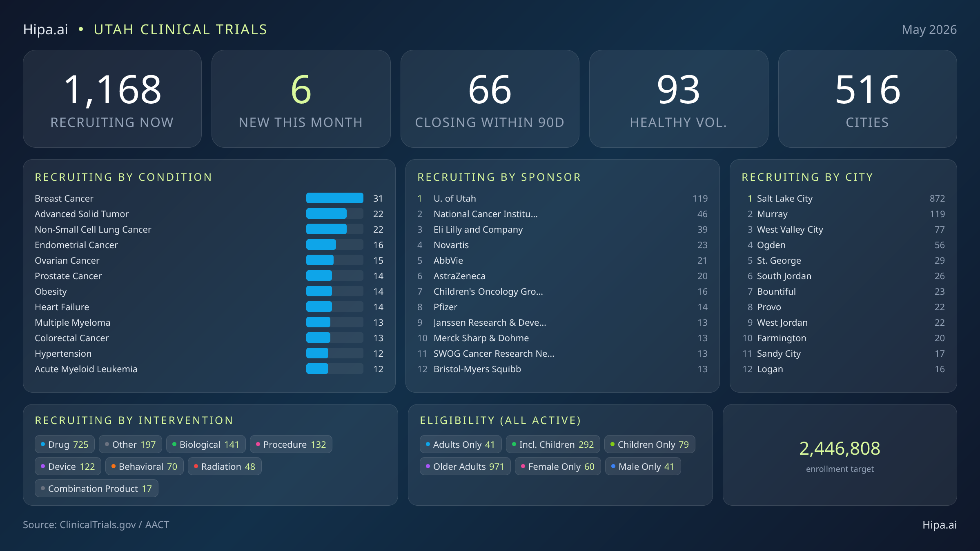Click the bullet dot beside Hipa.ai header
This screenshot has height=551, width=980.
(x=81, y=29)
